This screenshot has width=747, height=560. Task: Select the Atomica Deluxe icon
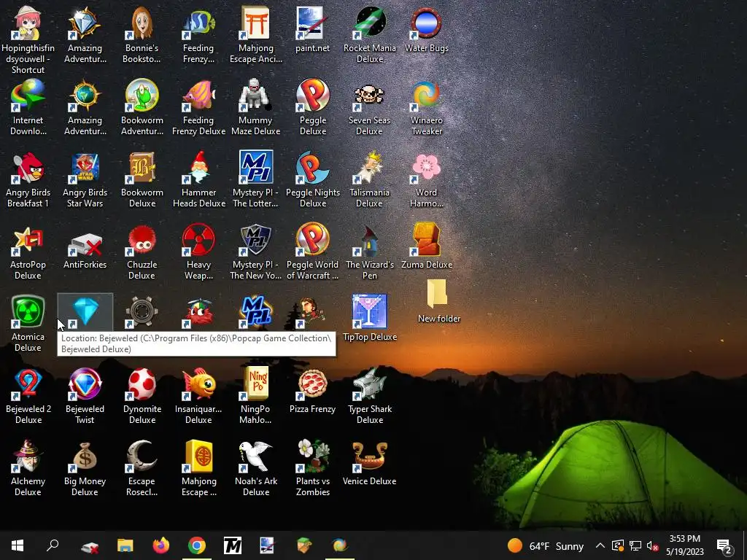click(x=28, y=312)
